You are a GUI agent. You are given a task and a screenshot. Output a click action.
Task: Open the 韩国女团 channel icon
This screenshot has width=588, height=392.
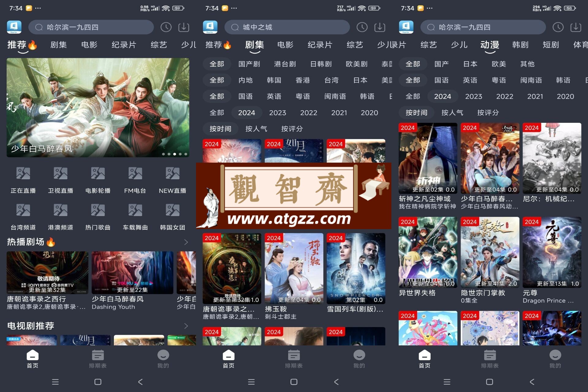point(172,210)
